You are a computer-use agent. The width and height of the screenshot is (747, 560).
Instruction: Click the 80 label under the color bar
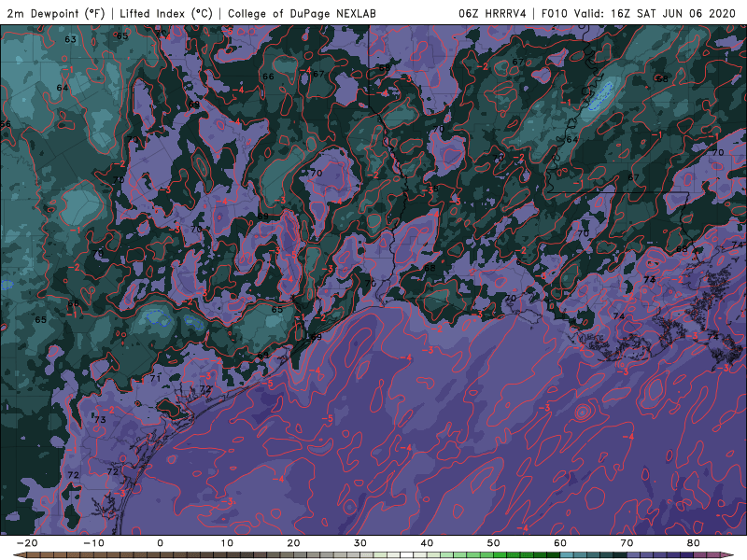pyautogui.click(x=694, y=543)
